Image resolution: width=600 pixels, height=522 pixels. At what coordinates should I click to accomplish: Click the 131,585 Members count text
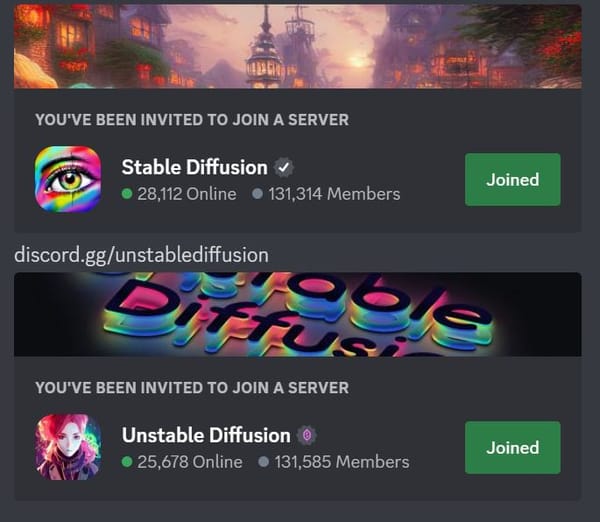coord(342,462)
